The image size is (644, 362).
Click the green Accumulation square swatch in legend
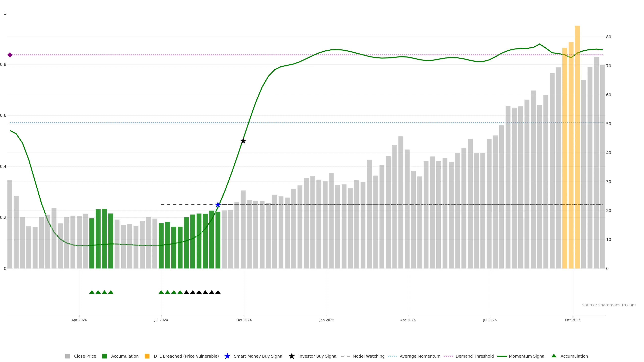pyautogui.click(x=104, y=356)
